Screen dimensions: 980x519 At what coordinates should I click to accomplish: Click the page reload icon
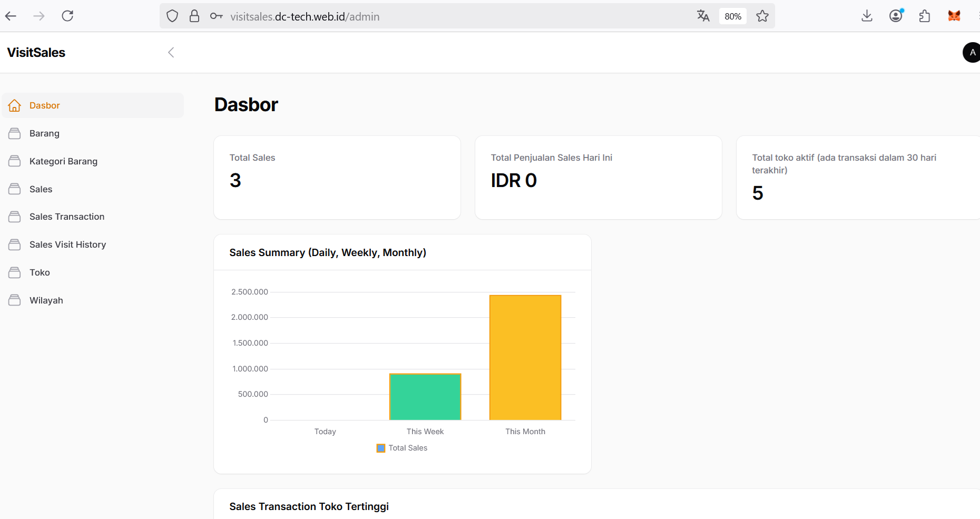point(67,16)
